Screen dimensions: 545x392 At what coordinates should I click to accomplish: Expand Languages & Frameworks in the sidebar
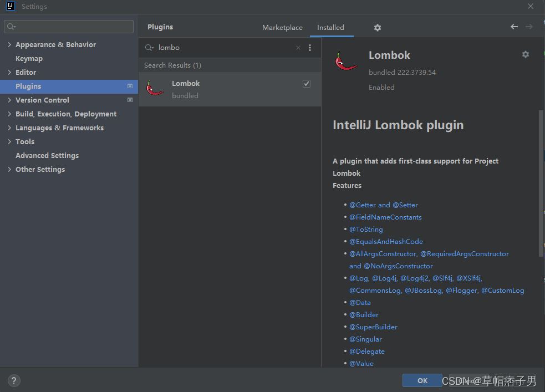click(9, 128)
